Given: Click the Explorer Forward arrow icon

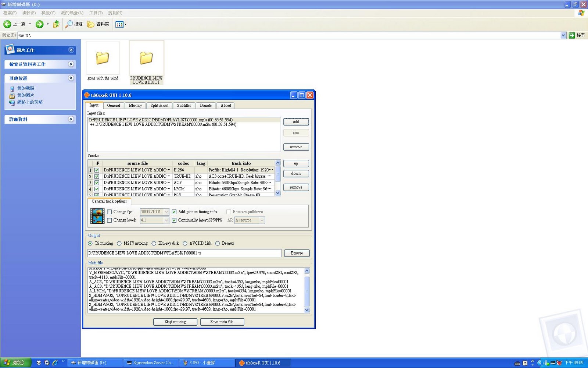Looking at the screenshot, I should point(39,24).
